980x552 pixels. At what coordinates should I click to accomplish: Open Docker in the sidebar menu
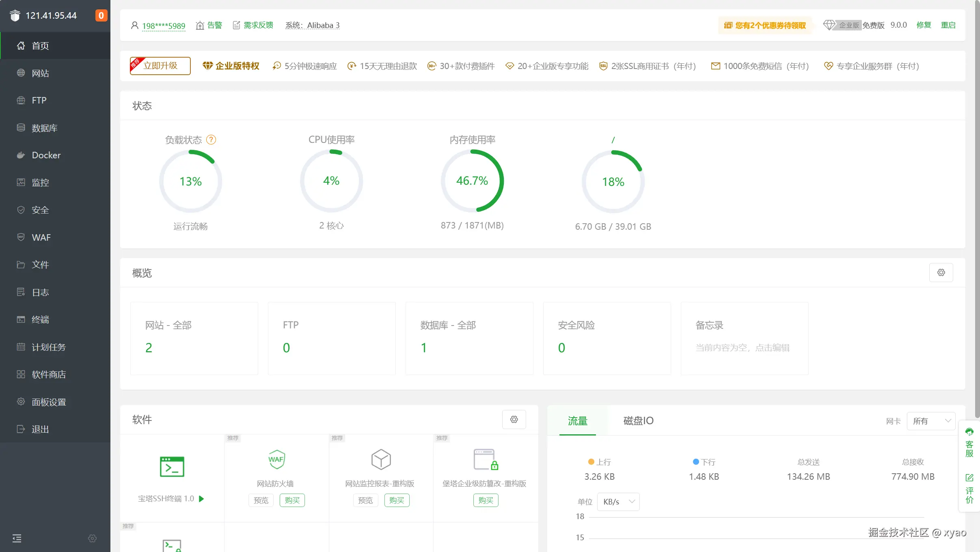pyautogui.click(x=46, y=155)
